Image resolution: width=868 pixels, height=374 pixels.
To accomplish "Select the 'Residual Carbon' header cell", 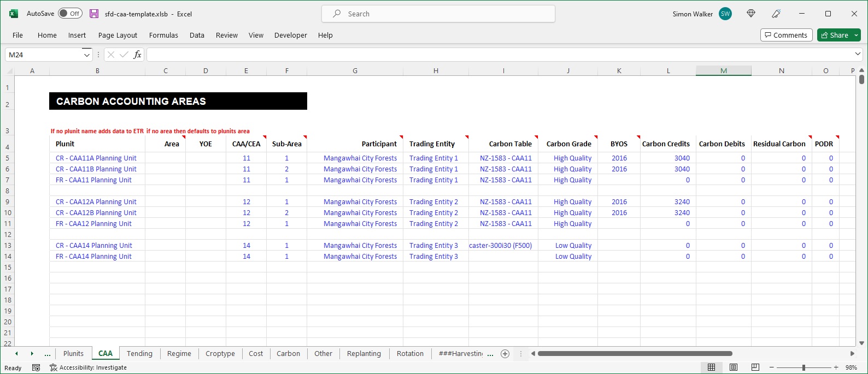I will [781, 144].
